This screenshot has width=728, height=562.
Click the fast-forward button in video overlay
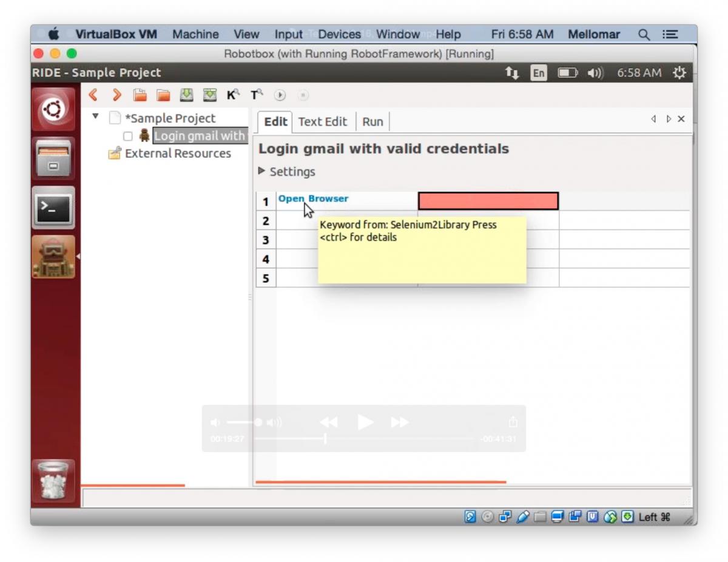400,422
